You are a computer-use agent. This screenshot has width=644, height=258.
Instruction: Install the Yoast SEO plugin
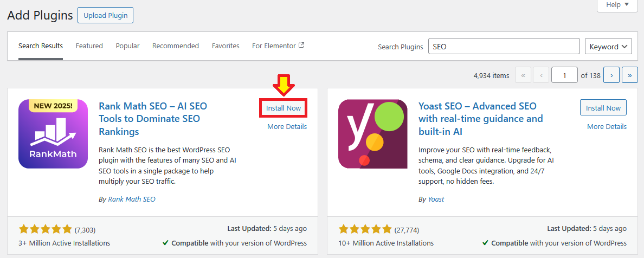click(603, 108)
